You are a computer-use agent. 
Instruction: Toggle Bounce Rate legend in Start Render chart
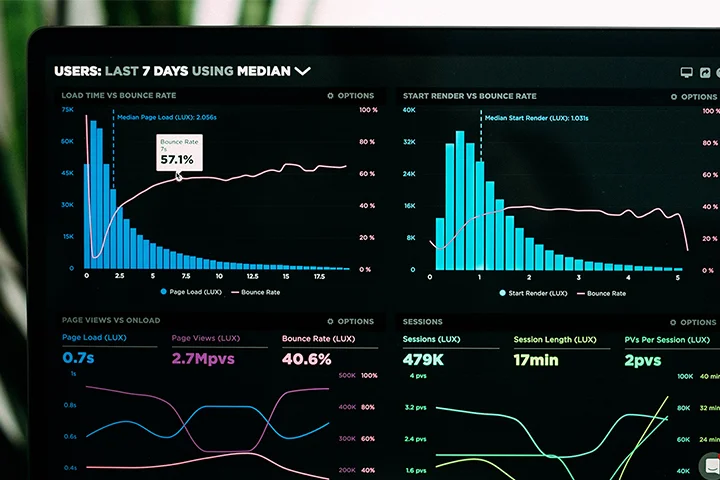(x=602, y=294)
